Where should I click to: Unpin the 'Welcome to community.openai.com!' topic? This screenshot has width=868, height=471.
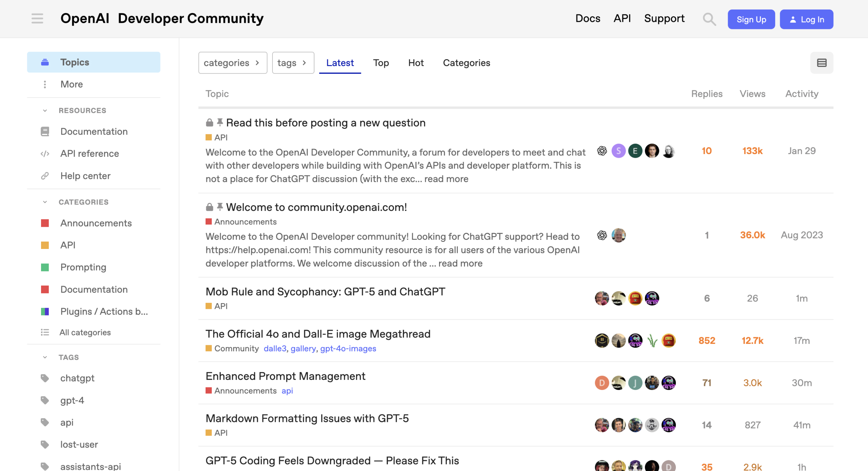coord(220,207)
